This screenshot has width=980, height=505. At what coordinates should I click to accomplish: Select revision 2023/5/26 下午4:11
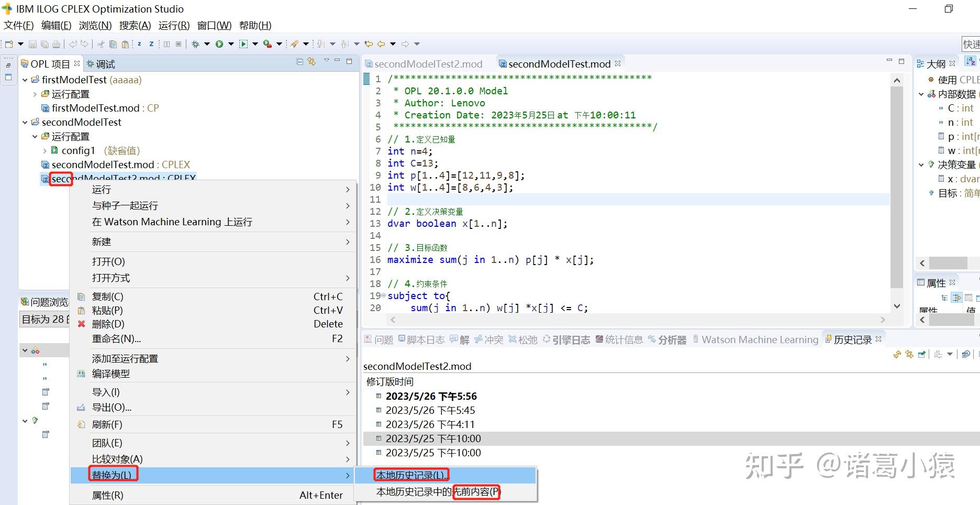pos(430,424)
